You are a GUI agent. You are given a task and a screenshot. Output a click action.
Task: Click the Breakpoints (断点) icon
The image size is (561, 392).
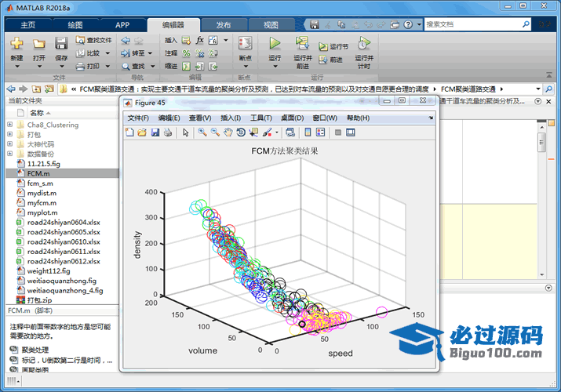tap(245, 43)
